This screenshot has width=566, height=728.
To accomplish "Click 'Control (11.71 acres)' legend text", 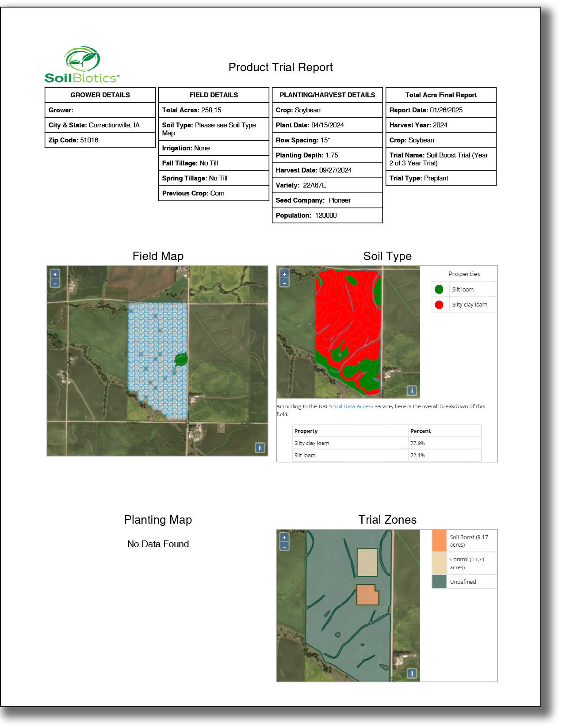I will (467, 563).
